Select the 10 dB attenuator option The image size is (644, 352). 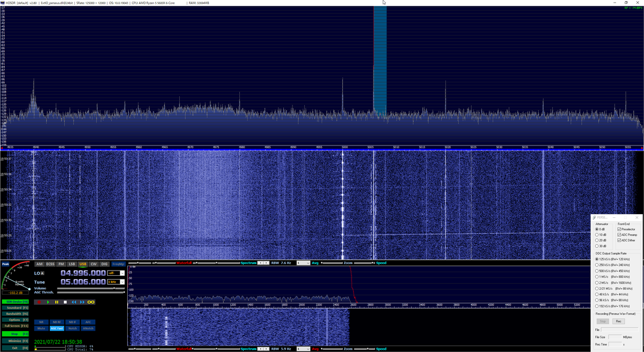pyautogui.click(x=601, y=234)
